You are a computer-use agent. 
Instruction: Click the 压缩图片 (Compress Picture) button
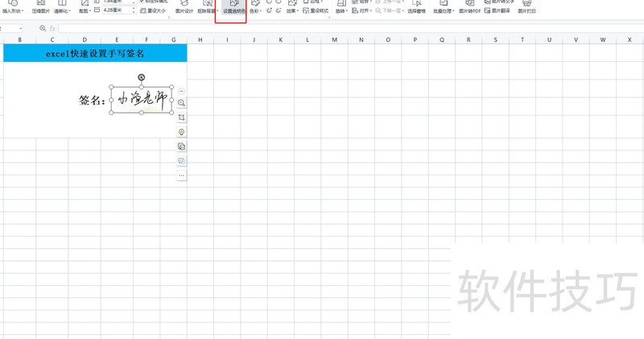point(41,6)
